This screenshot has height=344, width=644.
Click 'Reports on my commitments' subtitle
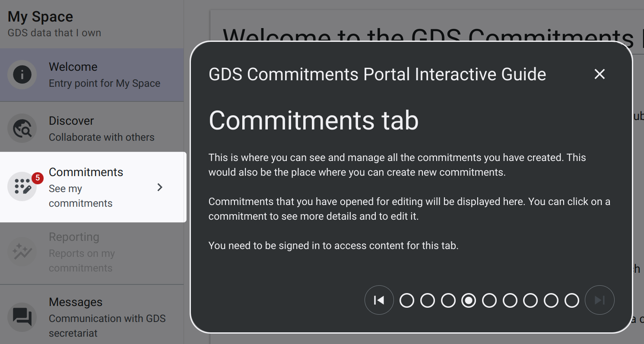tap(82, 261)
